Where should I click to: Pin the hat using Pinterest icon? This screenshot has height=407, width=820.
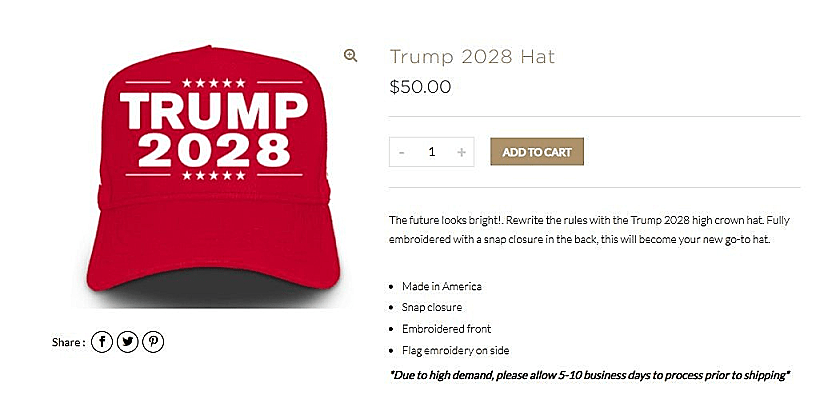[153, 342]
